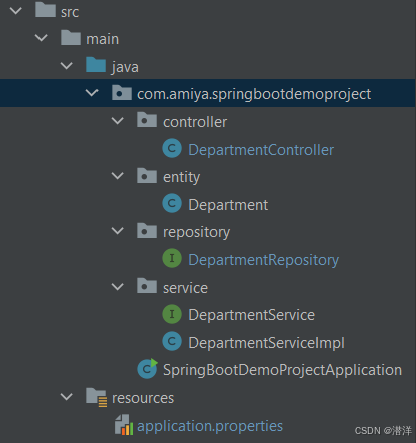Click the Department entity class icon
Image resolution: width=416 pixels, height=443 pixels.
pos(172,203)
